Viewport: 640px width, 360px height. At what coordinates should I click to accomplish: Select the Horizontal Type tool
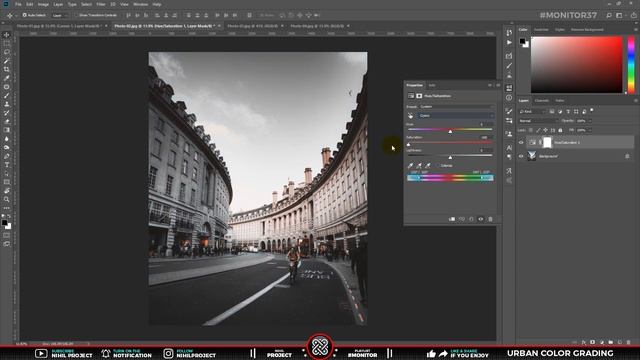[x=7, y=164]
